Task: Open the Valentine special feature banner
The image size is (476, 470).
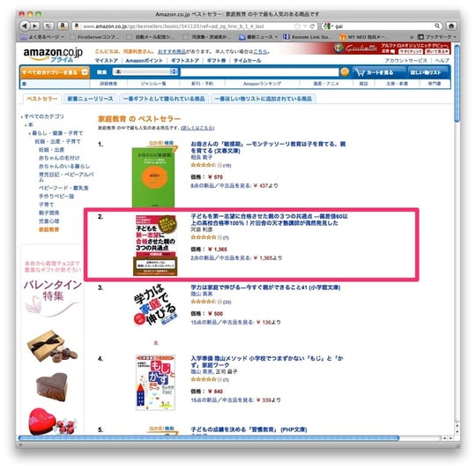Action: click(x=53, y=289)
